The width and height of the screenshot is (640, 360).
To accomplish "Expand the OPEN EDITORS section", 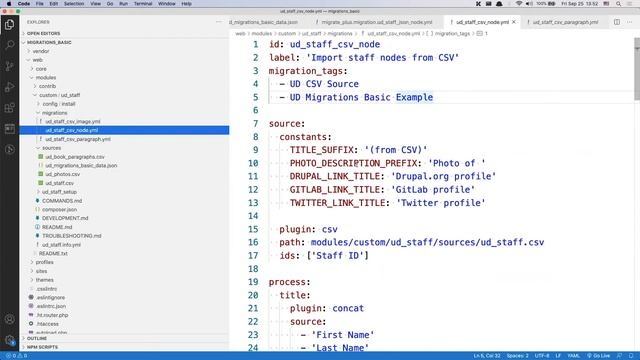I will click(x=43, y=33).
